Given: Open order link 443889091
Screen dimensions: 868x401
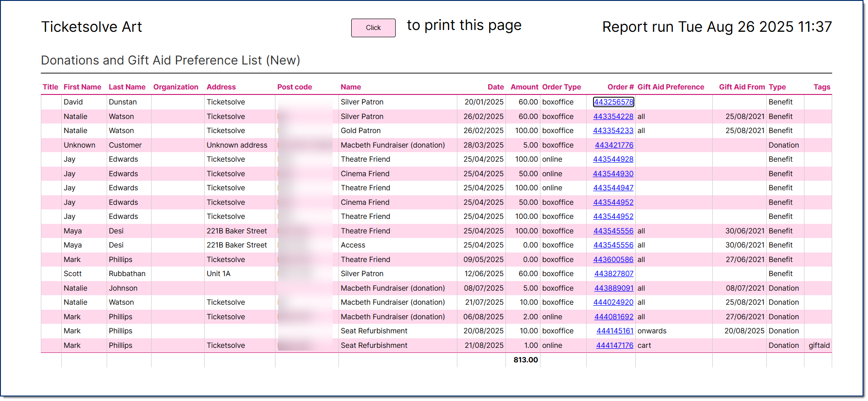Looking at the screenshot, I should pyautogui.click(x=614, y=288).
